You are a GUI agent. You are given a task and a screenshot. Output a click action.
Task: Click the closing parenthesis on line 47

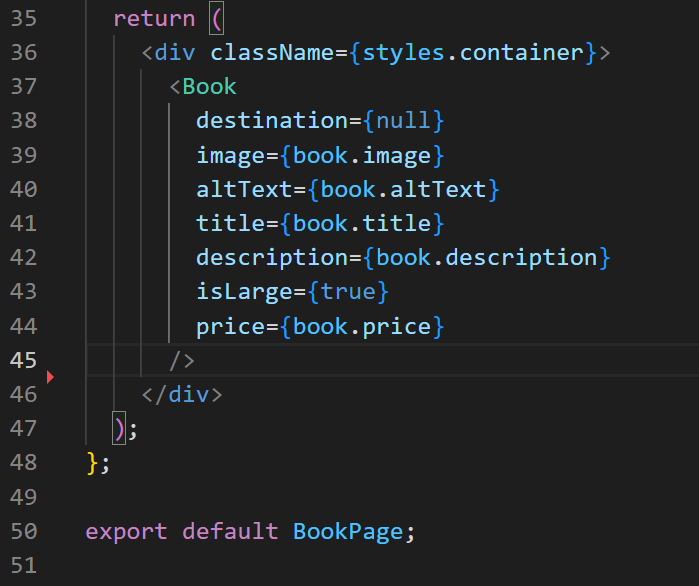tap(119, 429)
